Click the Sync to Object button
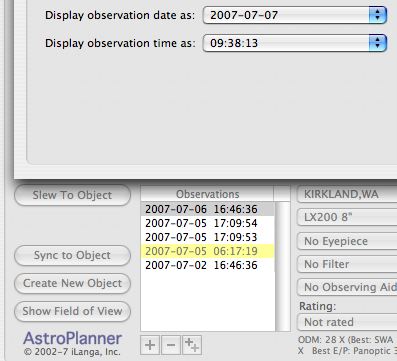This screenshot has height=361, width=397. 72,255
